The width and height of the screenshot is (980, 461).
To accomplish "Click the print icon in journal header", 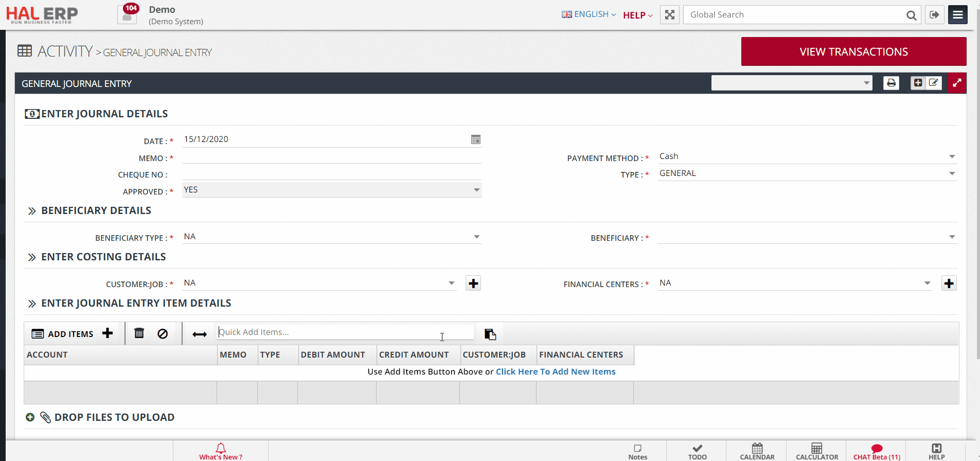I will click(x=891, y=83).
